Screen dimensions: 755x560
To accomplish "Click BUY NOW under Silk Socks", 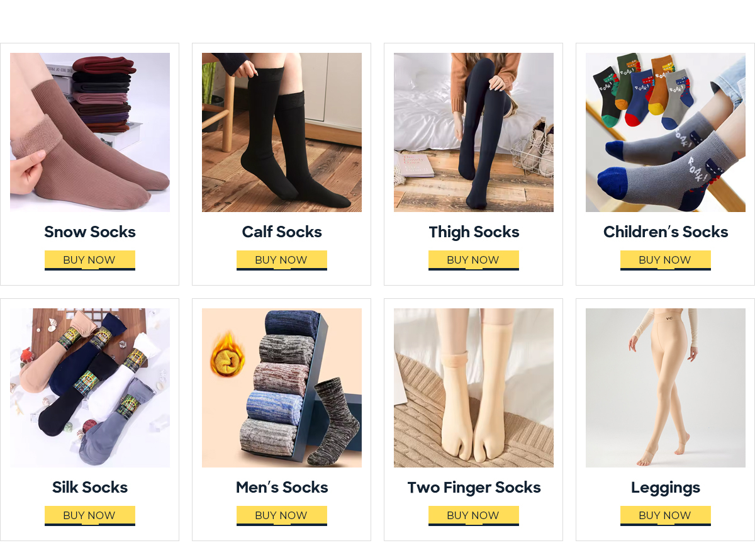I will (x=90, y=515).
